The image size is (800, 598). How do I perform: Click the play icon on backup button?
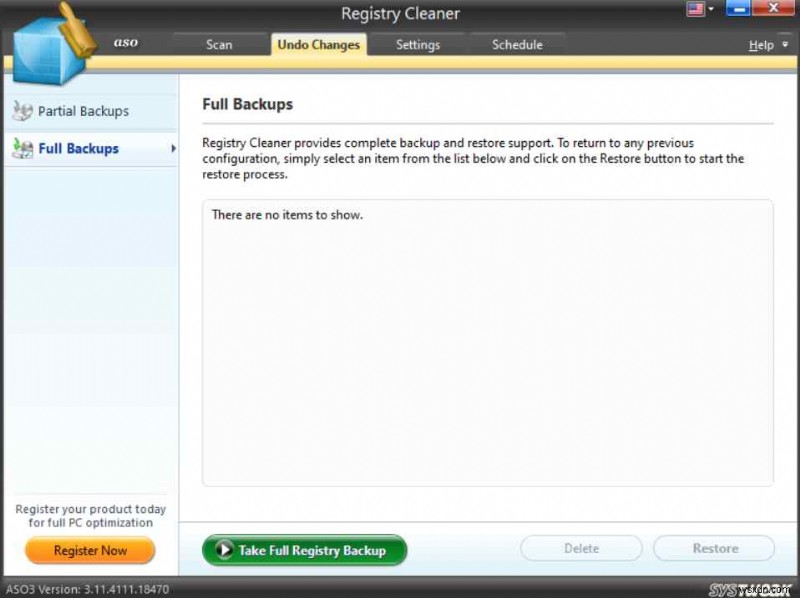point(224,550)
